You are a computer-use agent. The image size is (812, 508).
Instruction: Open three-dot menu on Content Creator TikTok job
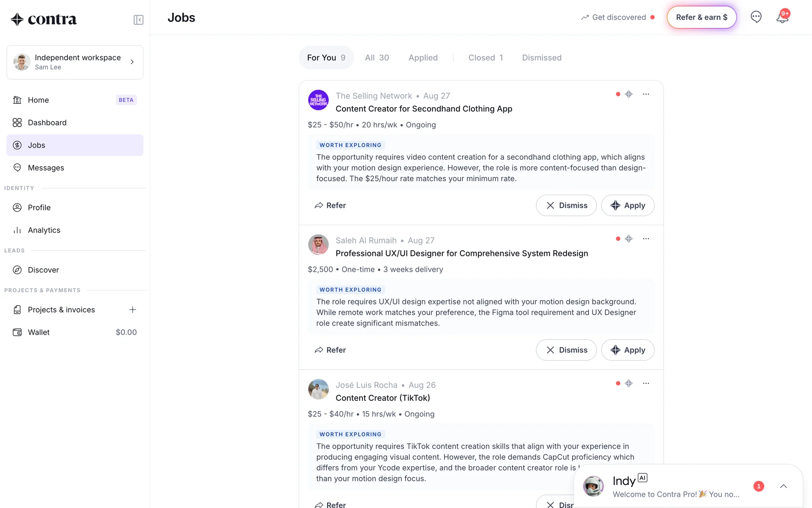point(646,384)
